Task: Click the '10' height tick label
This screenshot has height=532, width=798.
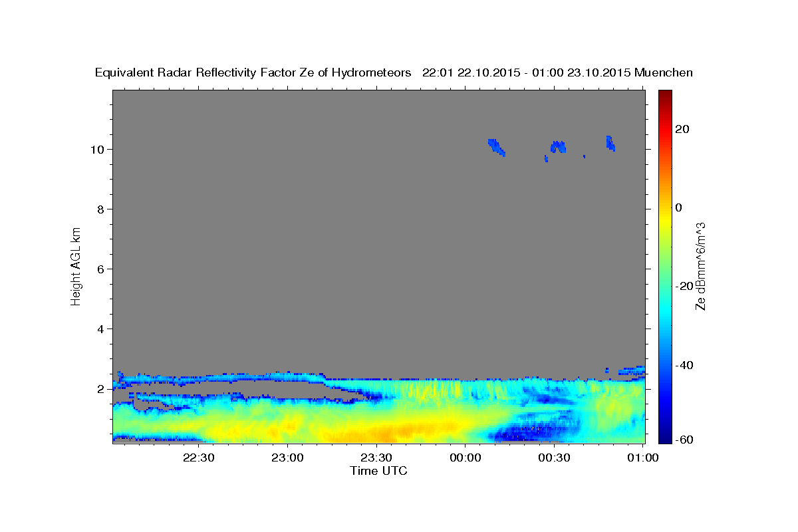Action: pyautogui.click(x=97, y=149)
